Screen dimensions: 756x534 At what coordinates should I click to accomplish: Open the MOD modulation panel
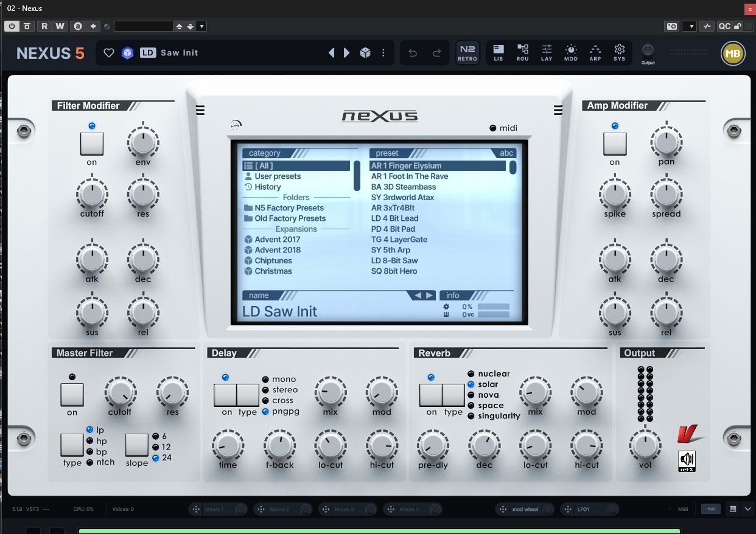click(x=571, y=53)
